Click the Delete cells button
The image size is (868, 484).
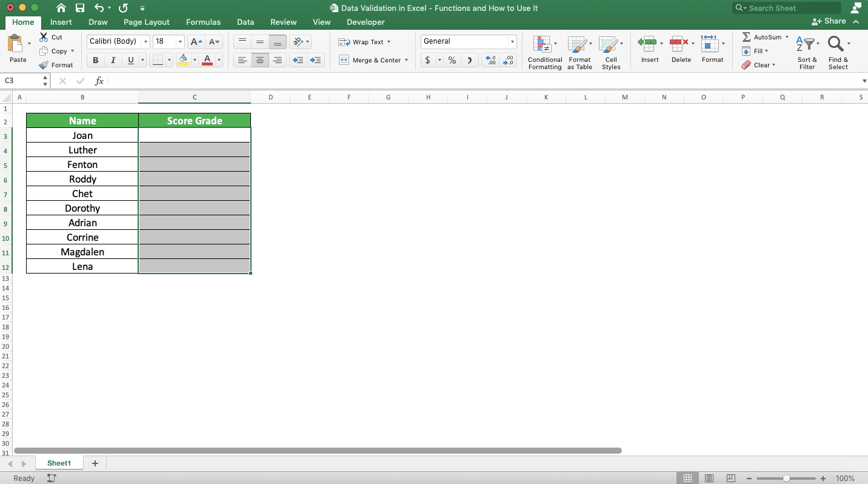(681, 49)
